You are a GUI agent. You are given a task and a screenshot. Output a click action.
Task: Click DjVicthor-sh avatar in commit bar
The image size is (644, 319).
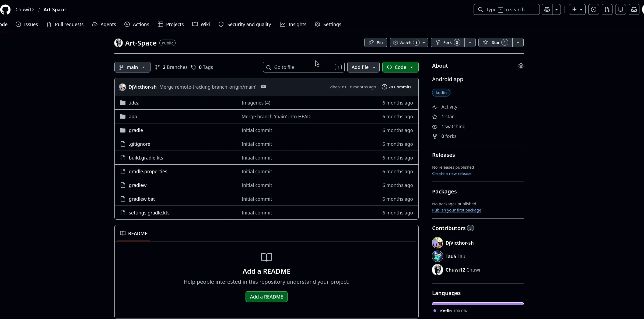122,87
